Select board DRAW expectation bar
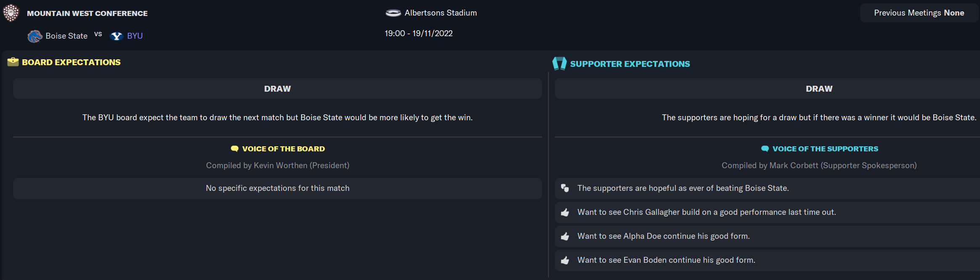 click(278, 89)
